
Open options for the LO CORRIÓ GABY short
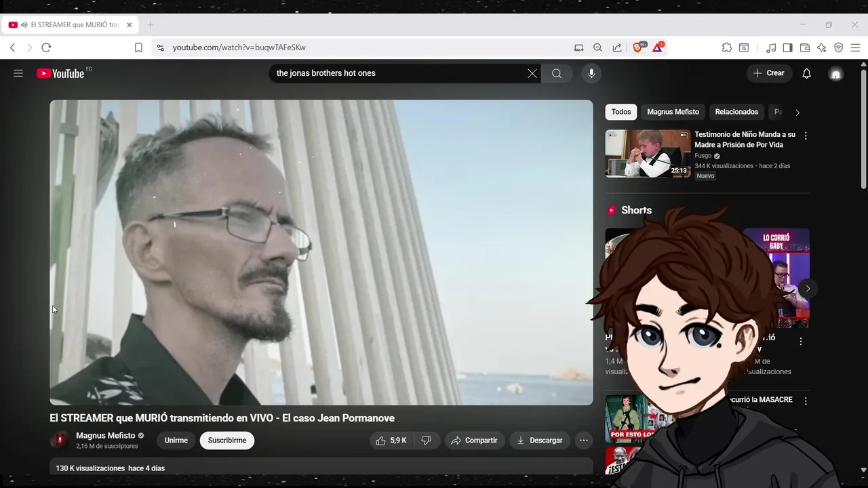(801, 342)
